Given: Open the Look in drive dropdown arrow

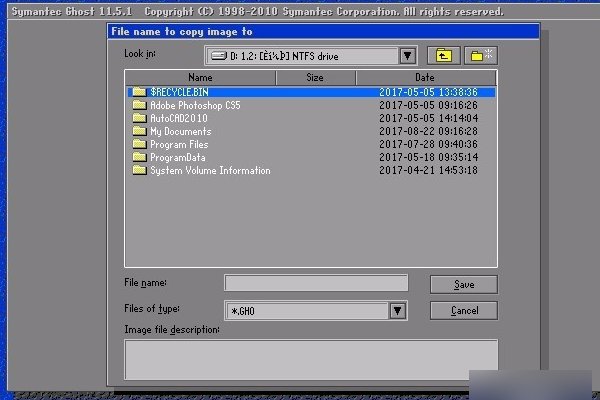Looking at the screenshot, I should point(408,56).
